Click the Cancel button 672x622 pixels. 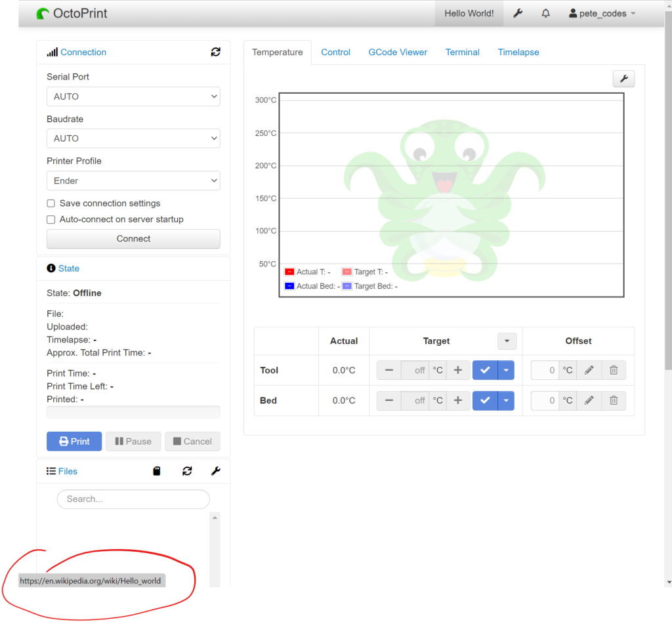tap(192, 441)
